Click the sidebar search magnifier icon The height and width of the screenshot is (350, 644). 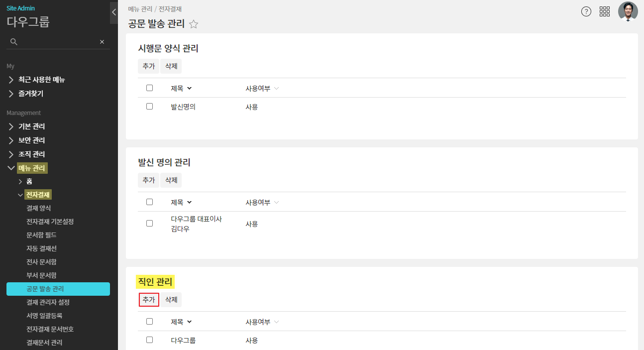[14, 42]
